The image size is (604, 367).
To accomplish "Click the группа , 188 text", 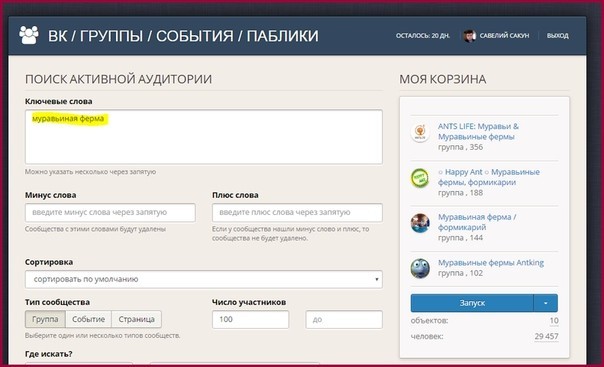I will click(x=460, y=193).
